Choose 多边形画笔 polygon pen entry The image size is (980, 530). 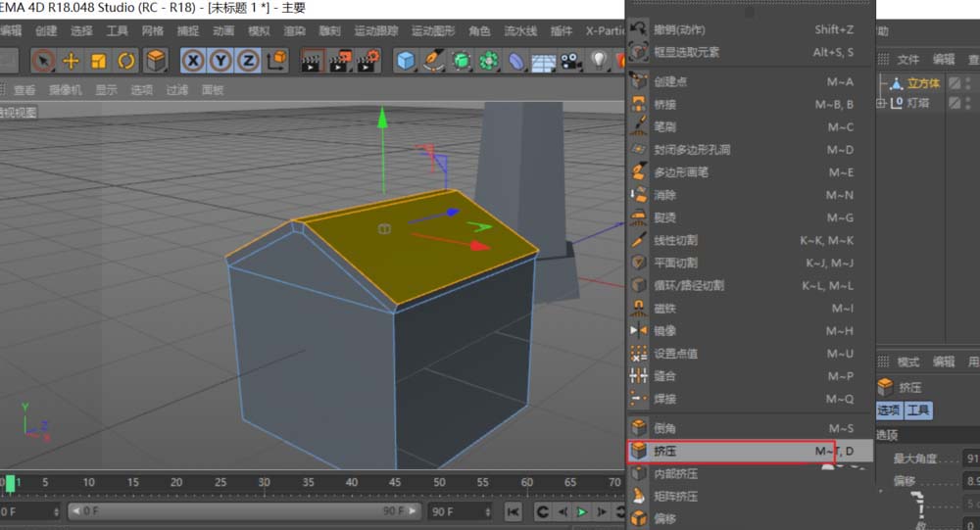(x=749, y=171)
